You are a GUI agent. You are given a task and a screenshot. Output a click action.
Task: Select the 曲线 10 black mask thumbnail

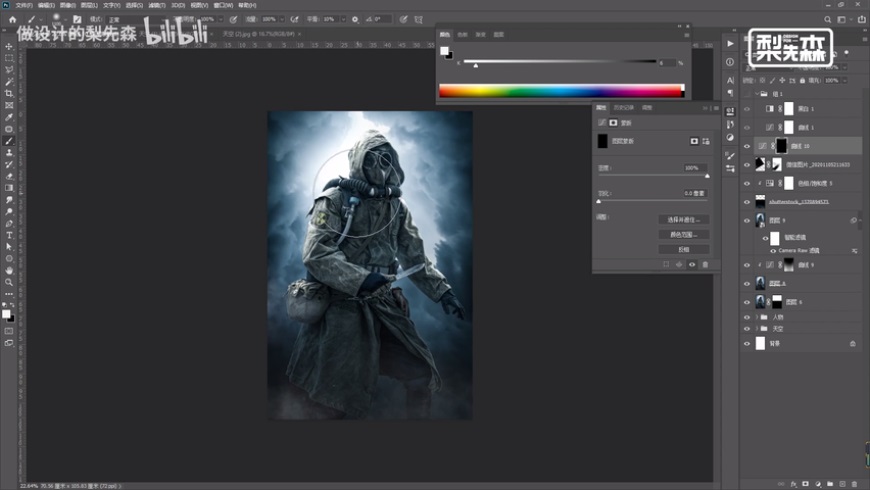pyautogui.click(x=781, y=146)
